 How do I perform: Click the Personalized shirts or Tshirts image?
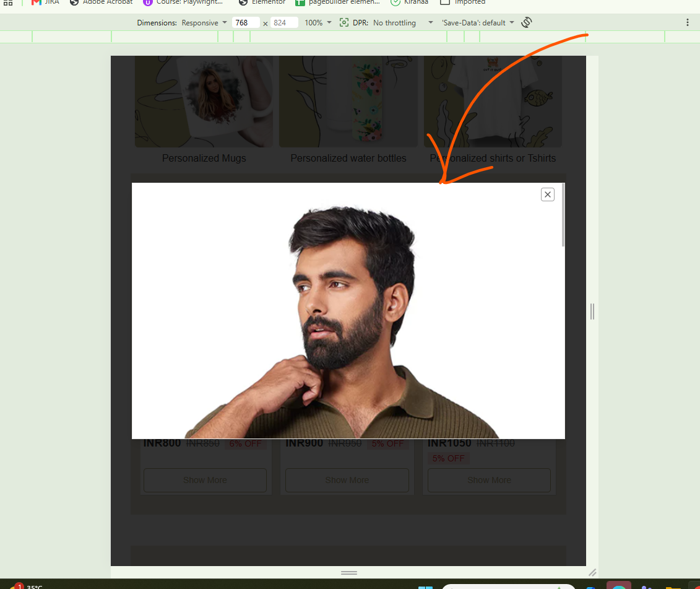pyautogui.click(x=493, y=102)
